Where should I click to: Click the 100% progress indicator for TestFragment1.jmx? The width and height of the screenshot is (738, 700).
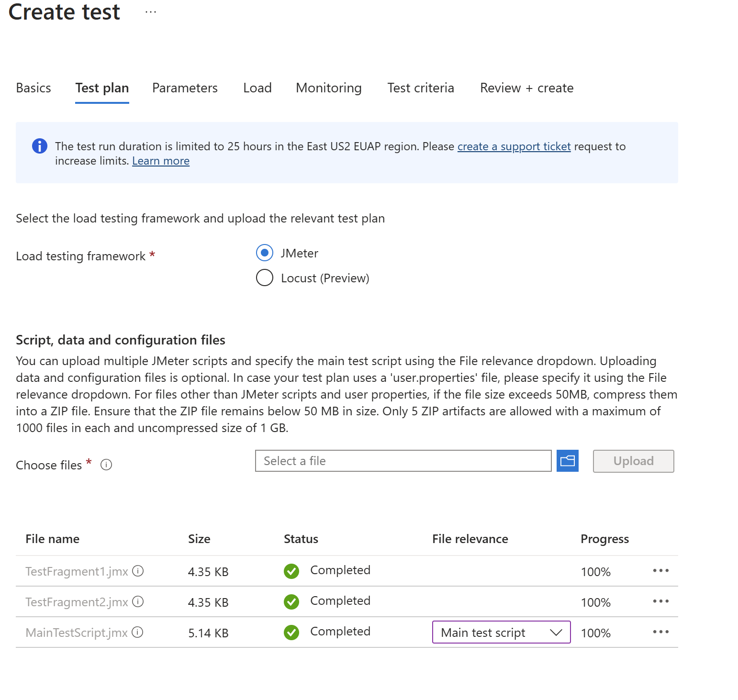pyautogui.click(x=595, y=571)
